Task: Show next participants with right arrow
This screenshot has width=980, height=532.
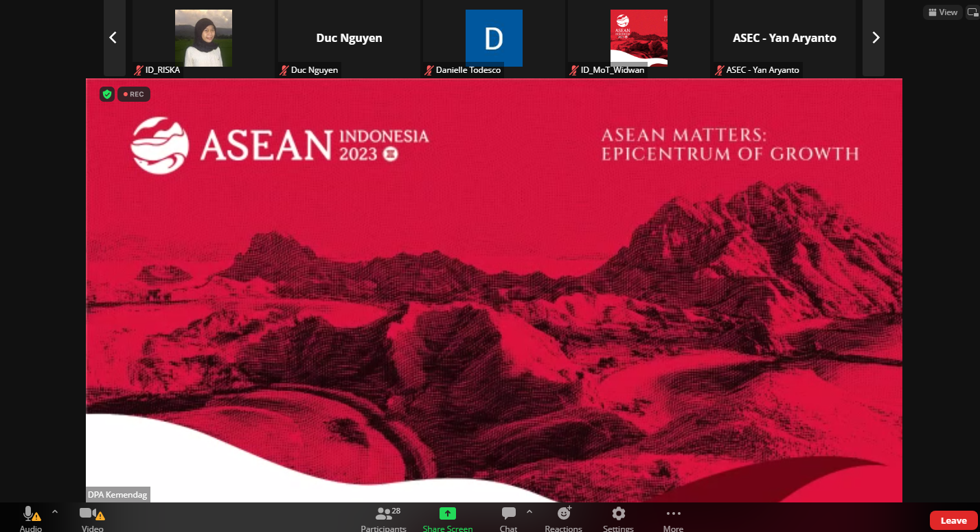Action: tap(874, 38)
